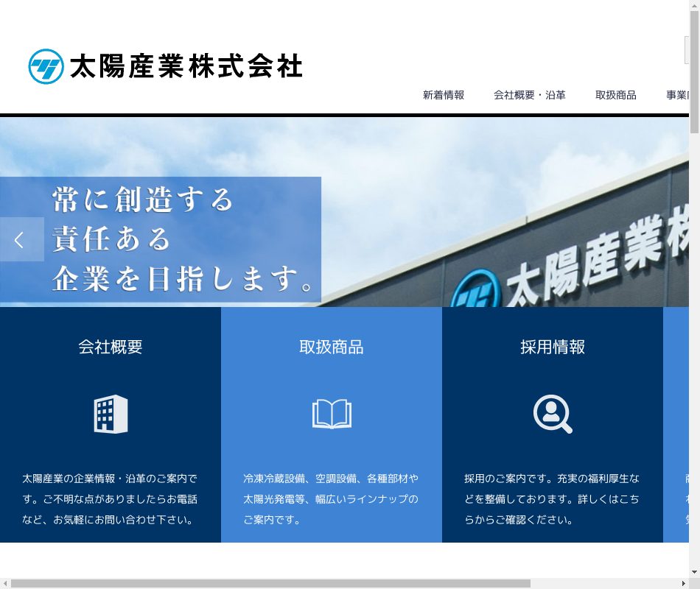The height and width of the screenshot is (589, 700).
Task: Click the open book icon
Action: click(332, 414)
